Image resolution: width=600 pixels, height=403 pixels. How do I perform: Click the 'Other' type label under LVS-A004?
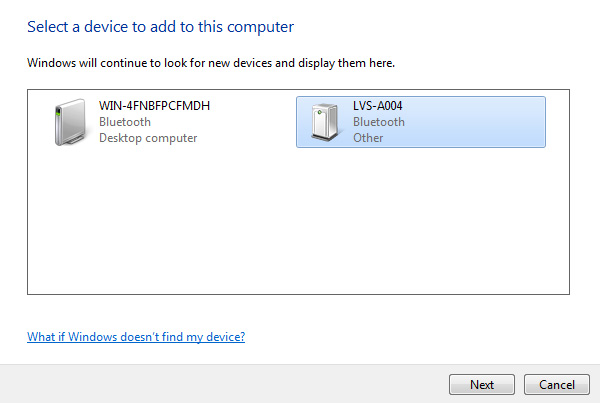tap(368, 138)
